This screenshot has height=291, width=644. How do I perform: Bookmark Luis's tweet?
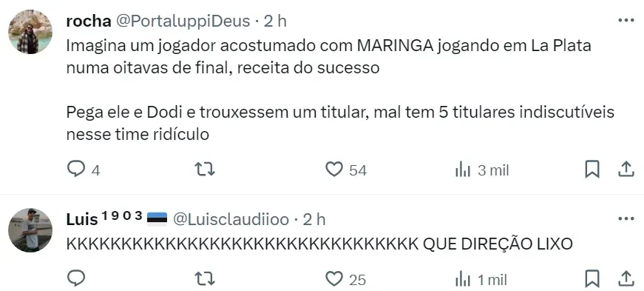pos(592,278)
